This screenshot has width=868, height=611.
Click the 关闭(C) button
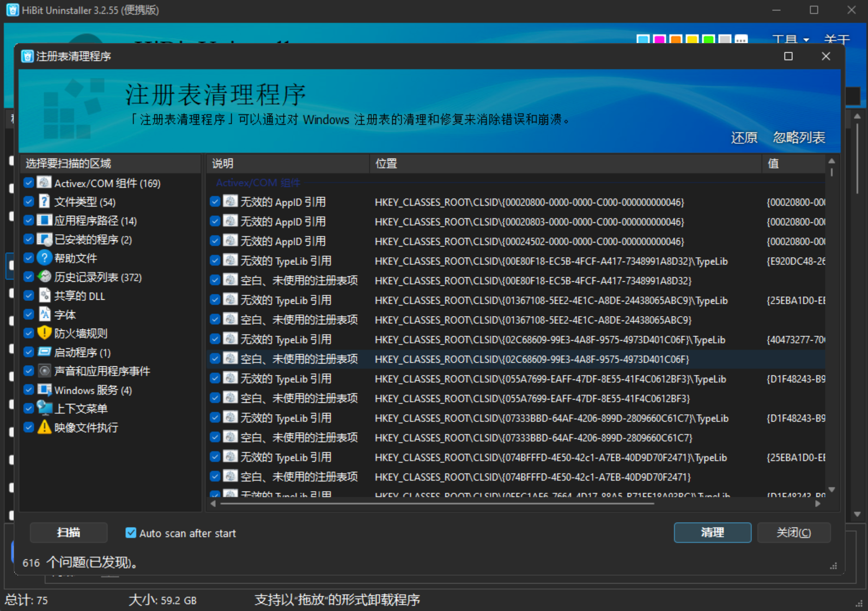794,533
